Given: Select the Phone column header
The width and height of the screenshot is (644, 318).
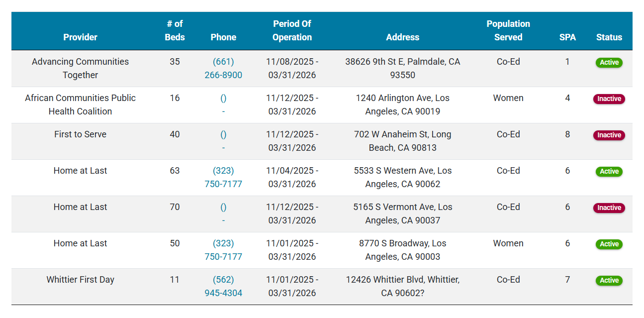Looking at the screenshot, I should (223, 37).
